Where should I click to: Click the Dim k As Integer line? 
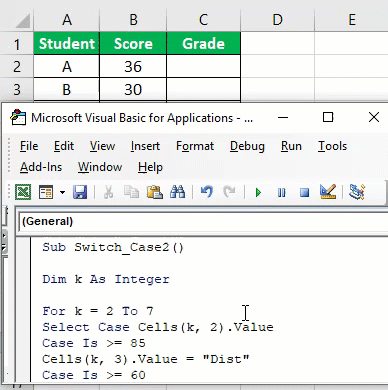click(106, 279)
